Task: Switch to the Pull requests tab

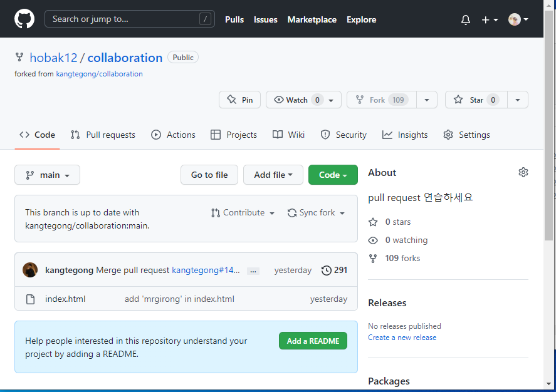Action: (x=103, y=135)
